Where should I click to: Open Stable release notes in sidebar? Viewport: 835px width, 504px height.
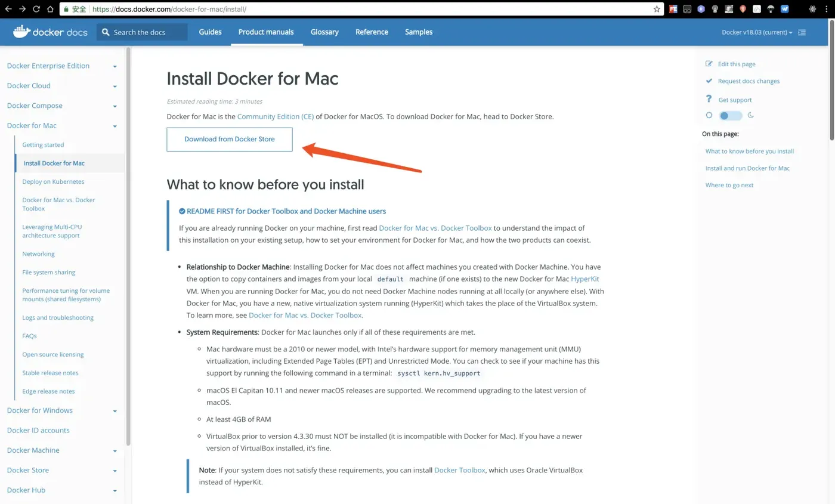coord(50,373)
